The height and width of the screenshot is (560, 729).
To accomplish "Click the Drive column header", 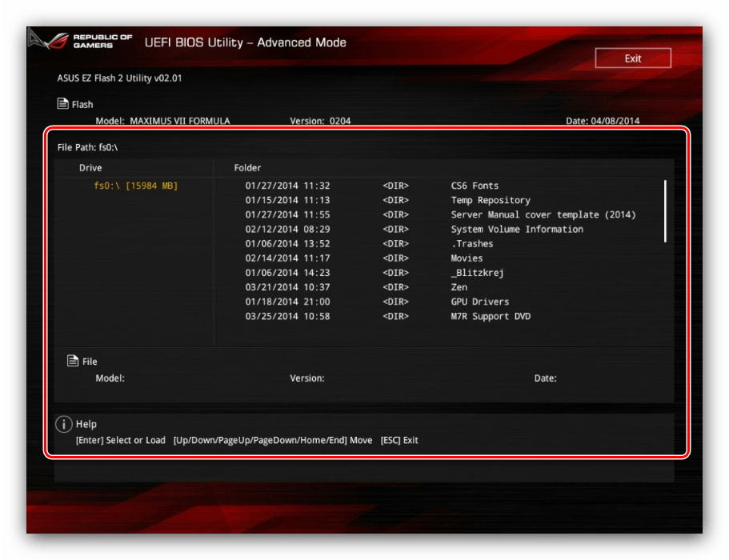I will [90, 168].
